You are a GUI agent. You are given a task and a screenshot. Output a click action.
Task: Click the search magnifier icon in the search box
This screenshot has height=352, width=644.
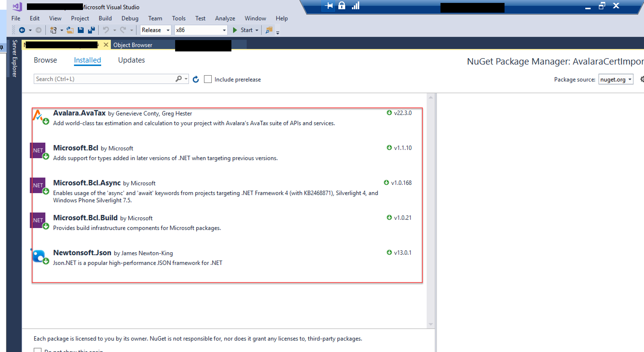[179, 79]
